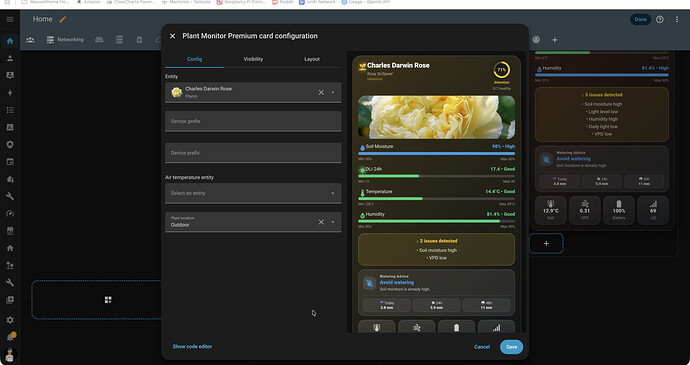The height and width of the screenshot is (365, 690).
Task: Click 0.31 VPD tile on background card
Action: pos(585,210)
